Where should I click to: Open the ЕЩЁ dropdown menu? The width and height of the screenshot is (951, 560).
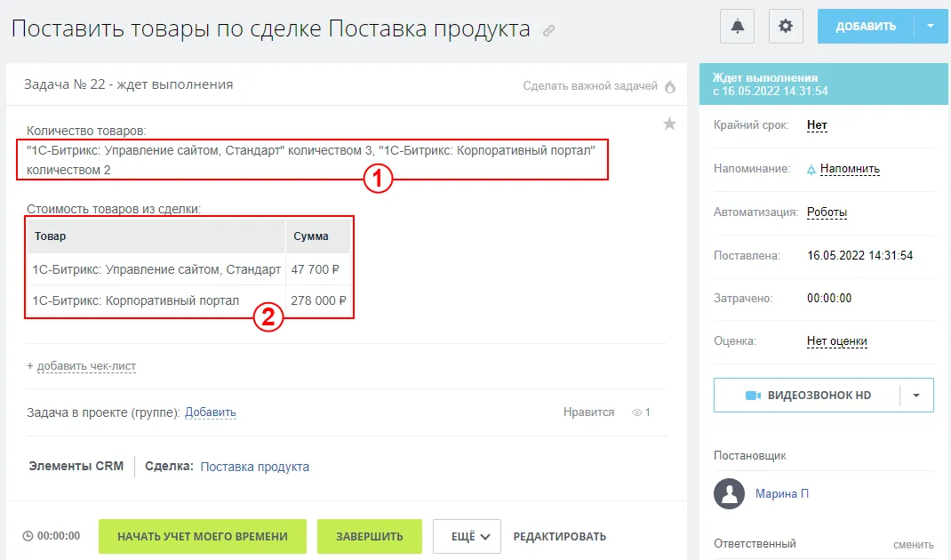[467, 536]
